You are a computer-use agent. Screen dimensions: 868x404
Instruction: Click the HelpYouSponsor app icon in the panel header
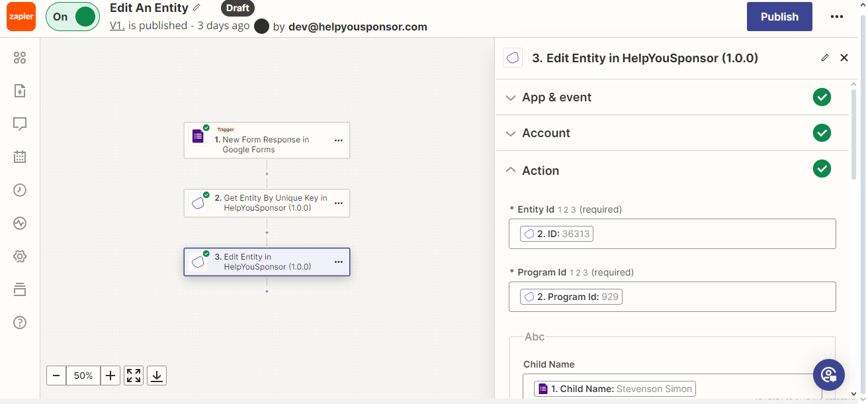click(x=513, y=58)
